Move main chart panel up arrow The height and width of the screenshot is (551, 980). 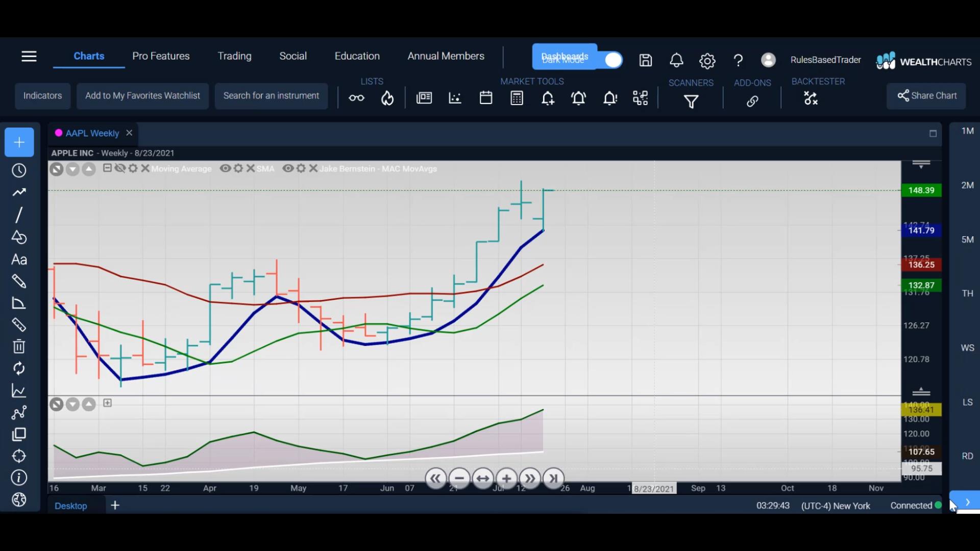tap(89, 169)
